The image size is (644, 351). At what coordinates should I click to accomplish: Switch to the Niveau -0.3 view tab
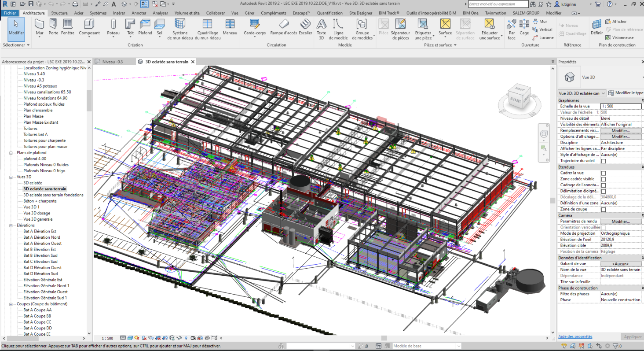(113, 62)
